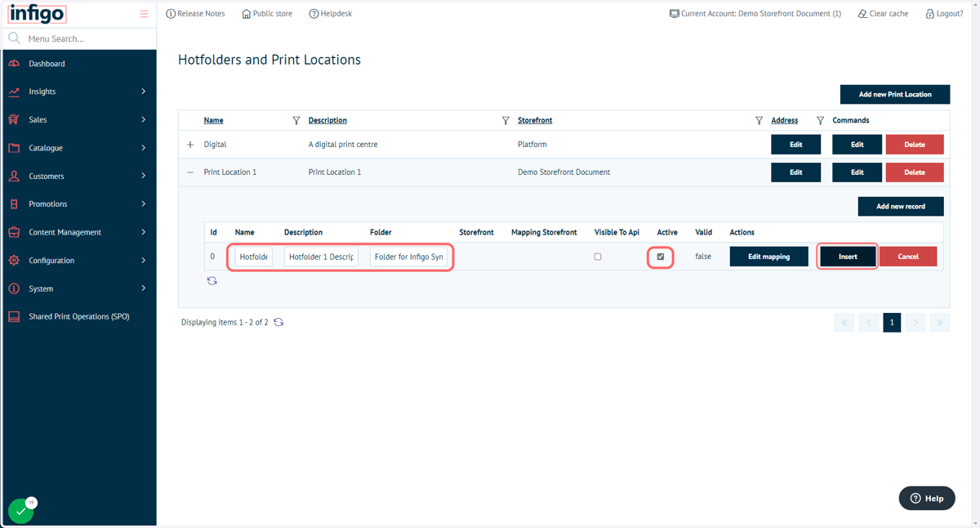Image resolution: width=980 pixels, height=528 pixels.
Task: Click Current Account Demo Storefront Document
Action: point(755,14)
